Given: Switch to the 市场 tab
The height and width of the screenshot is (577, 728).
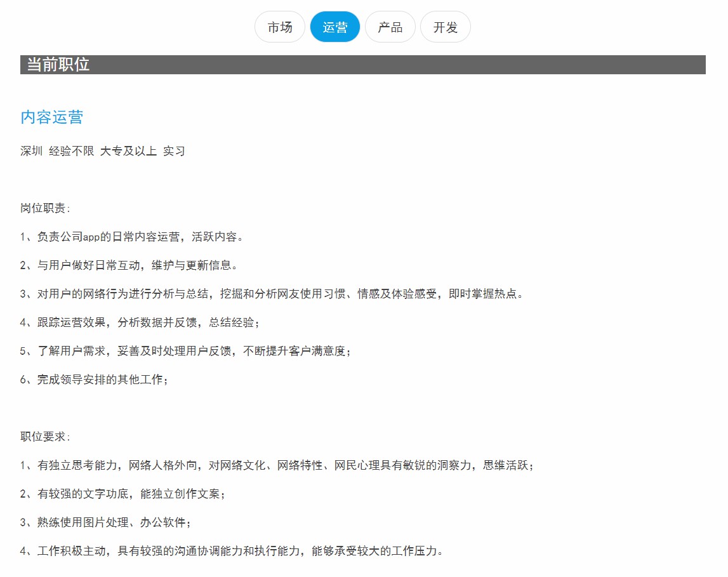Looking at the screenshot, I should click(x=280, y=27).
